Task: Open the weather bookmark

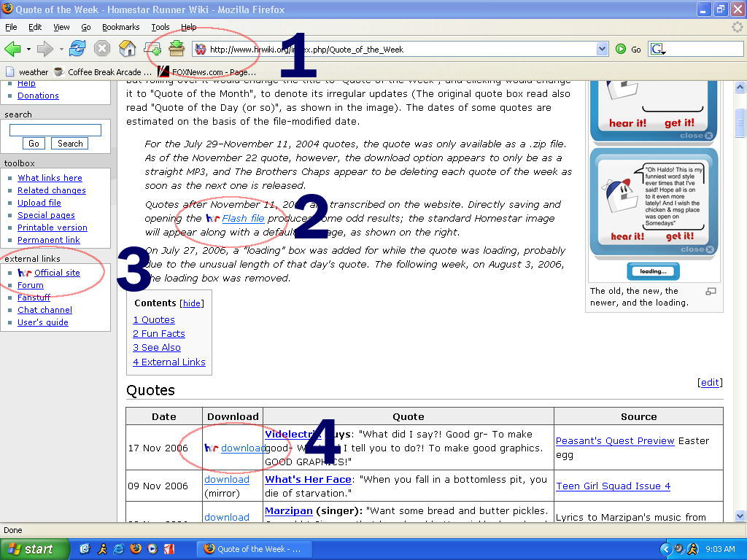Action: coord(27,72)
